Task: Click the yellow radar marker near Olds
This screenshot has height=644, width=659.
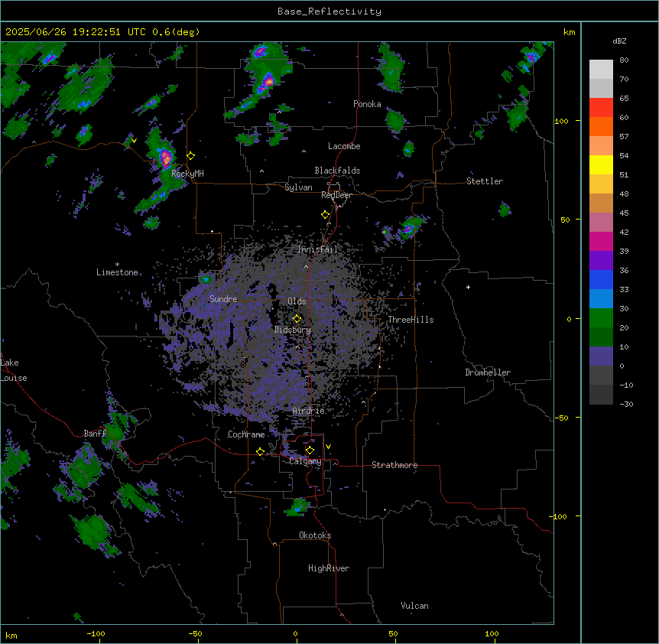Action: 297,319
